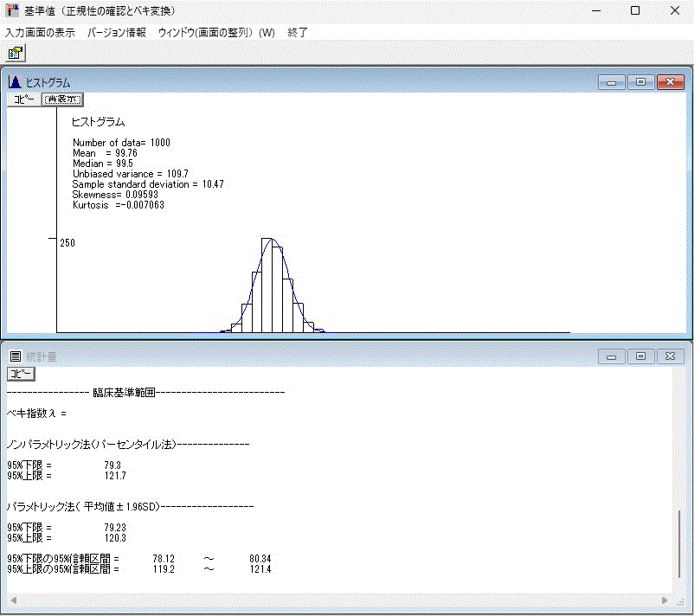Click the histogram window title icon

click(15, 82)
